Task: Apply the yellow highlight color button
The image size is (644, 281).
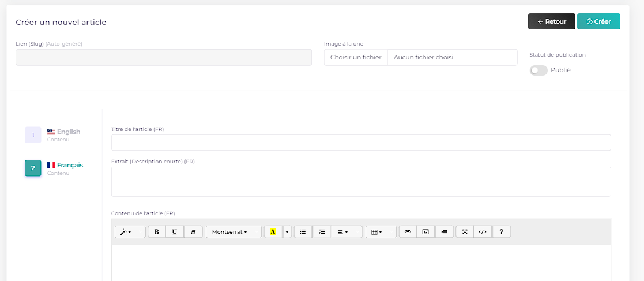Action: [273, 232]
